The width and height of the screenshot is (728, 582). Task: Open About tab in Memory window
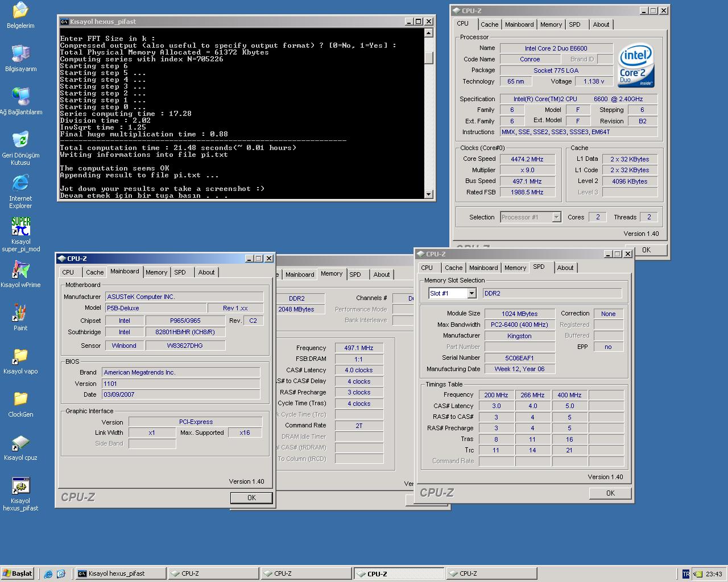point(382,275)
